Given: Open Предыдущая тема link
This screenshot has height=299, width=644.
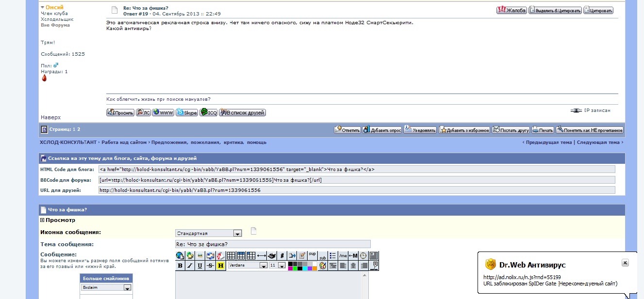Looking at the screenshot, I should pyautogui.click(x=549, y=142).
